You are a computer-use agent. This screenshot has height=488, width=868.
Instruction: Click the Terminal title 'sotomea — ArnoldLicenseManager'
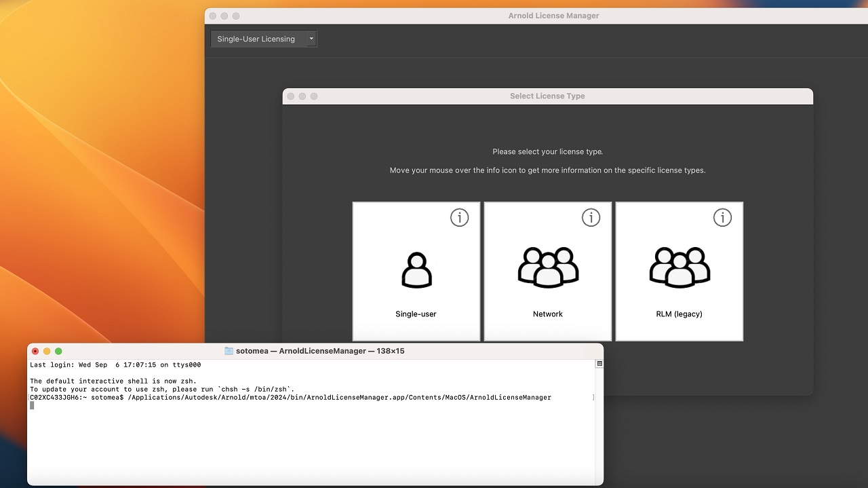click(320, 351)
